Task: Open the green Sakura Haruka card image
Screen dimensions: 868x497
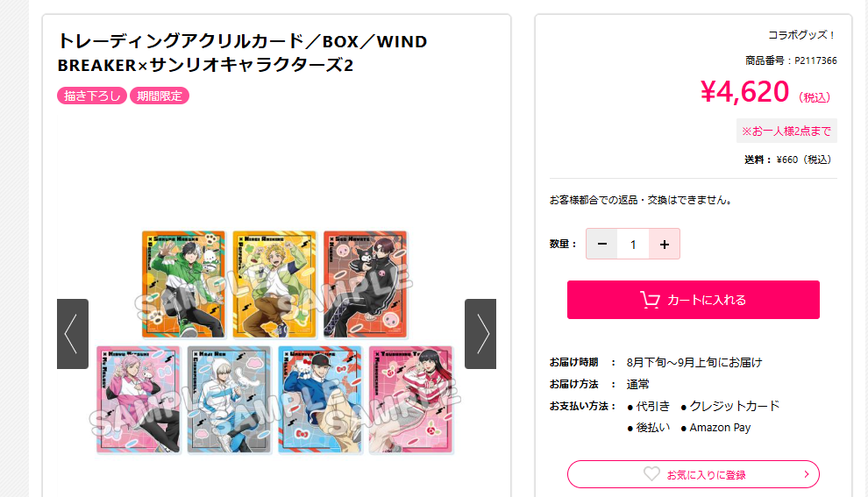Action: (x=184, y=284)
